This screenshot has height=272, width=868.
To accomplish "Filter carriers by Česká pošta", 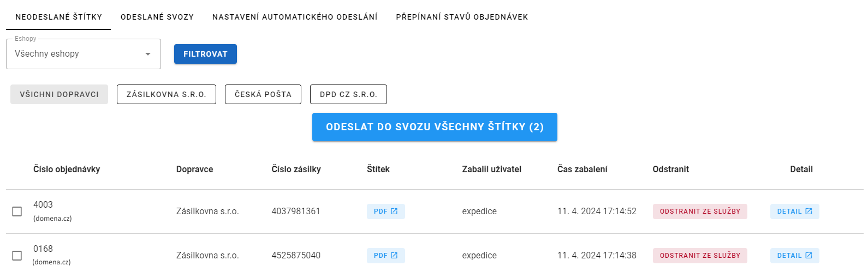I will [263, 94].
